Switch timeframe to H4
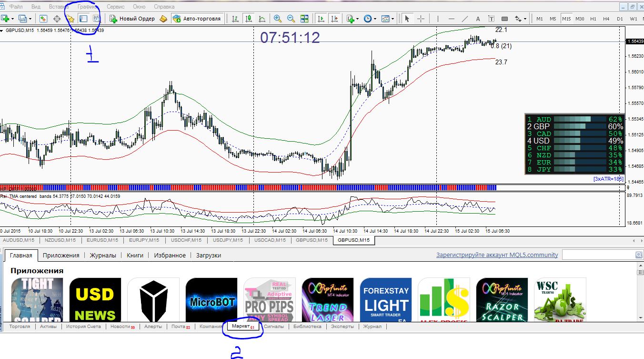 point(606,19)
